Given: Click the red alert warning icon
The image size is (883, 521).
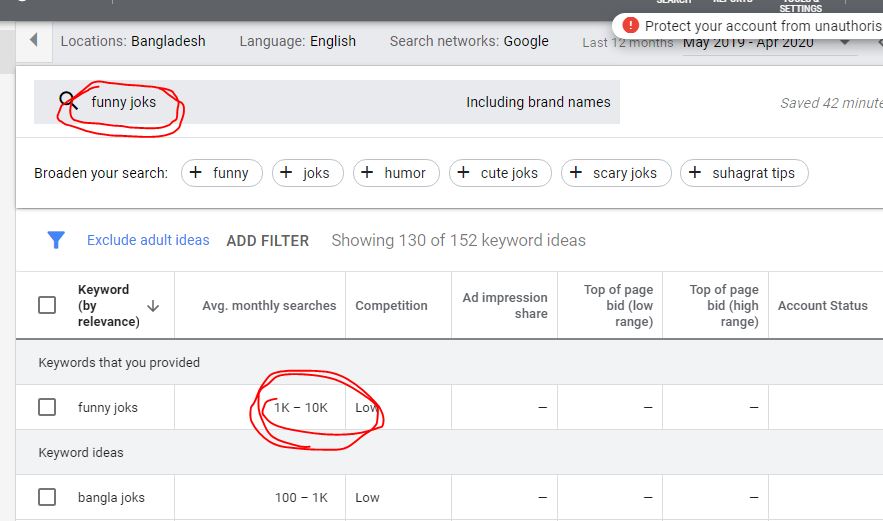Looking at the screenshot, I should (631, 25).
